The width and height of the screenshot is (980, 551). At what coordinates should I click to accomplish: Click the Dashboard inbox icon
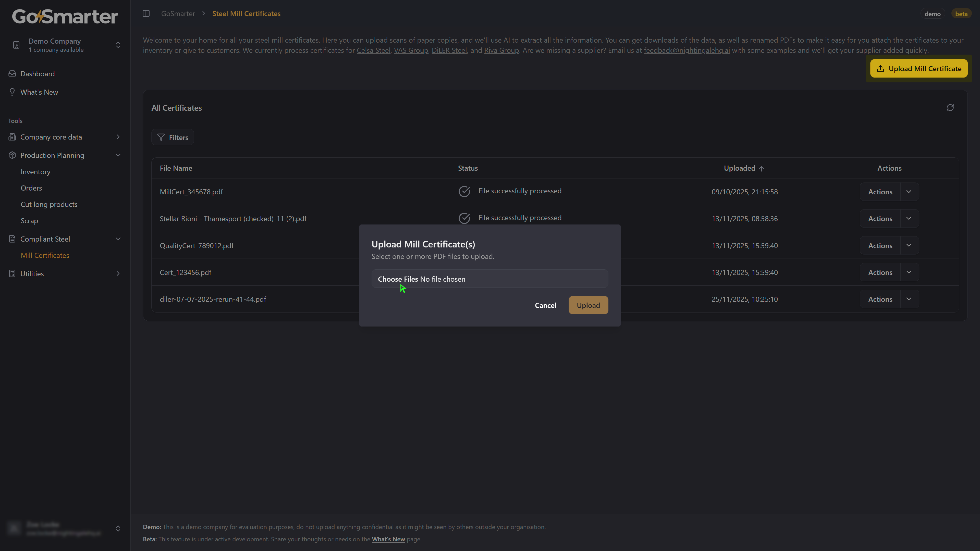pos(12,74)
